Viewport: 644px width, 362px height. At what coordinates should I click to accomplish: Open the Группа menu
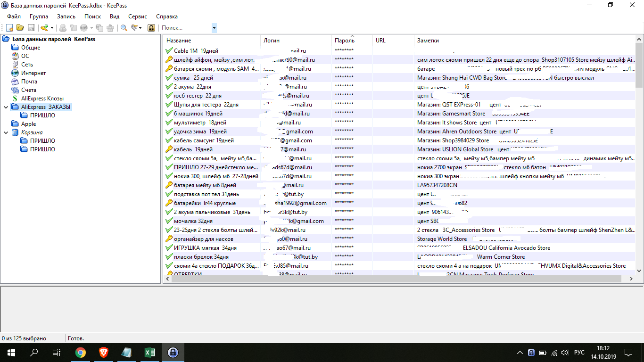39,16
